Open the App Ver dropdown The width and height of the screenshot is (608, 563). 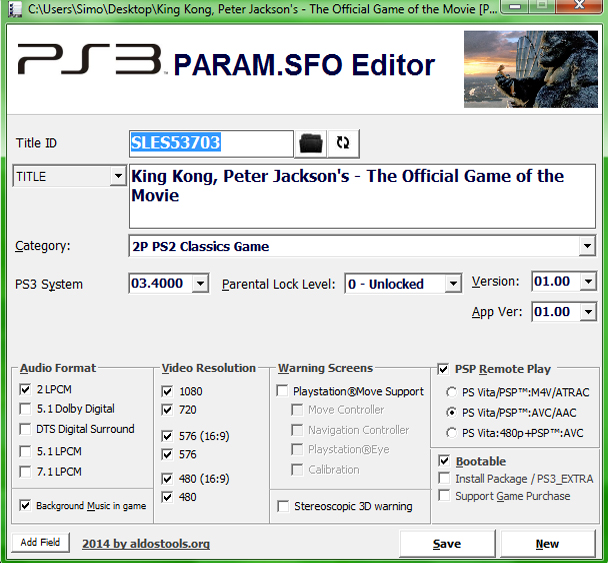587,312
